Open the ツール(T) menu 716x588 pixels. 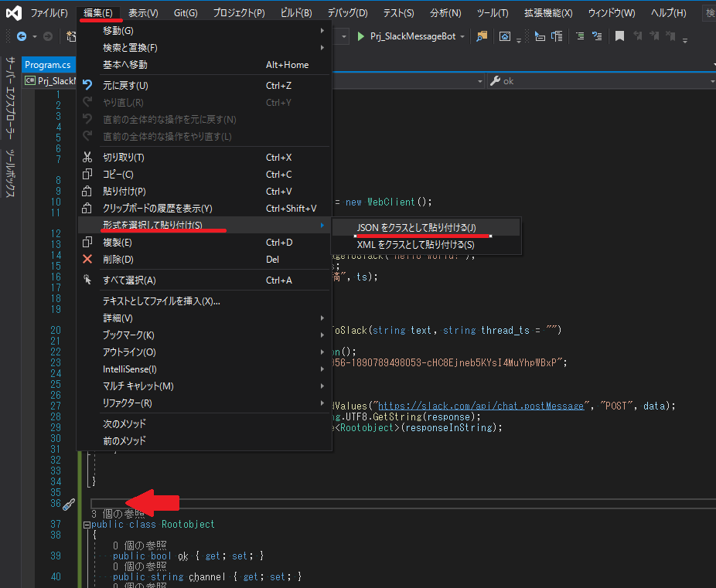493,13
